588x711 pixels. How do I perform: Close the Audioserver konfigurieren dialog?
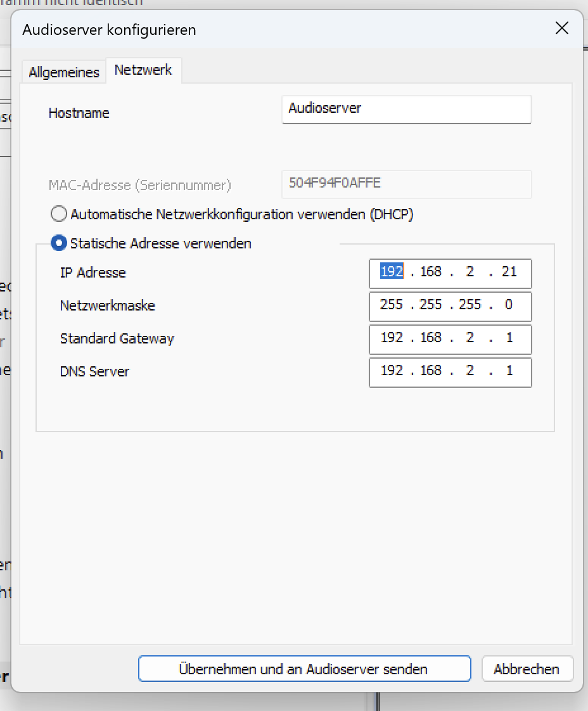coord(561,28)
